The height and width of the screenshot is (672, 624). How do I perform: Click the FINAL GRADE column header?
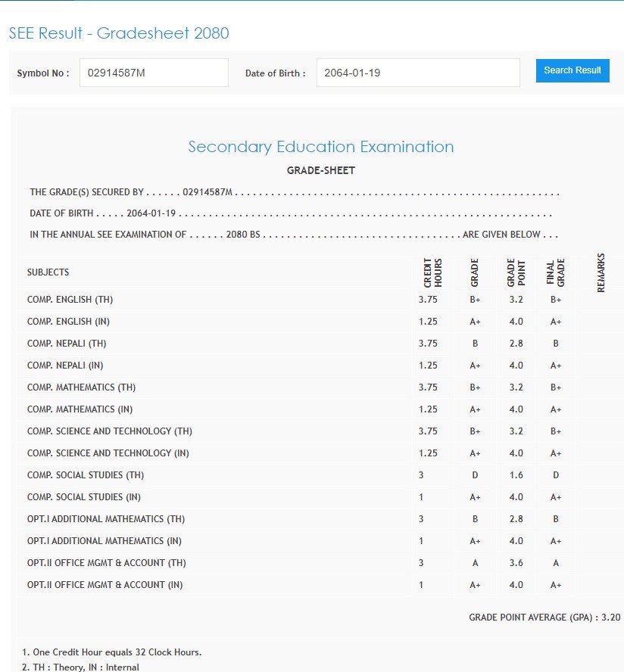tap(555, 272)
